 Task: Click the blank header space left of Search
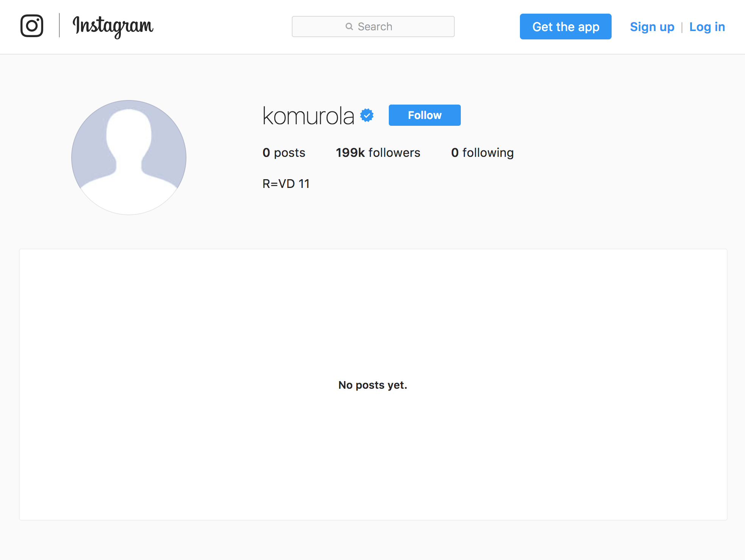[x=223, y=27]
